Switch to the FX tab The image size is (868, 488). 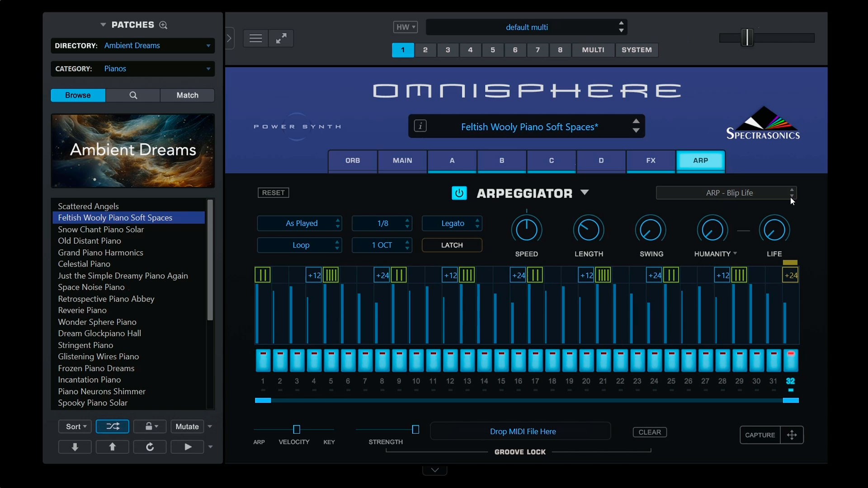(x=650, y=161)
